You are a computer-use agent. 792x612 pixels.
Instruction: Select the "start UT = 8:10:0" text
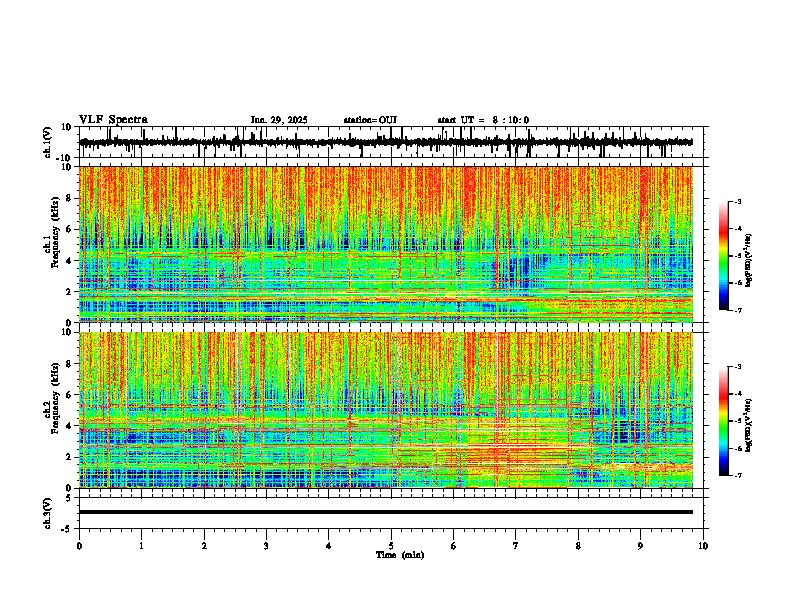click(483, 120)
